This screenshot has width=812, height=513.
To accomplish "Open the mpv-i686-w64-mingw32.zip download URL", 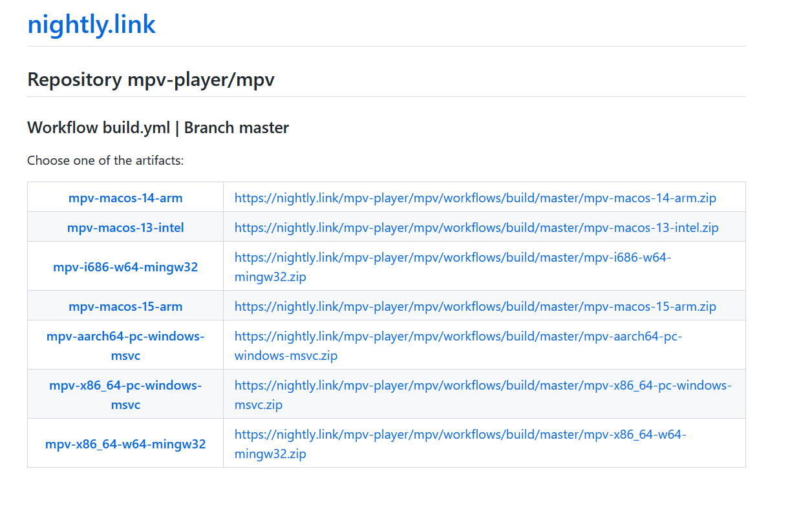I will pos(453,257).
